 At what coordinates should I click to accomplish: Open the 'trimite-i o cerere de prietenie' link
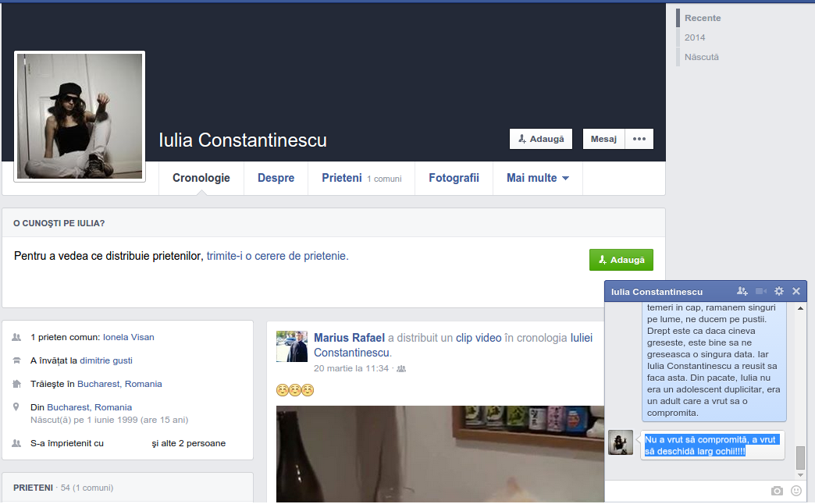277,256
